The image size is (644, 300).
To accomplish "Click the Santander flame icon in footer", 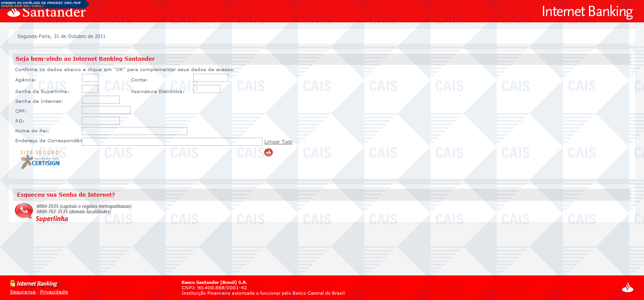I will click(628, 287).
